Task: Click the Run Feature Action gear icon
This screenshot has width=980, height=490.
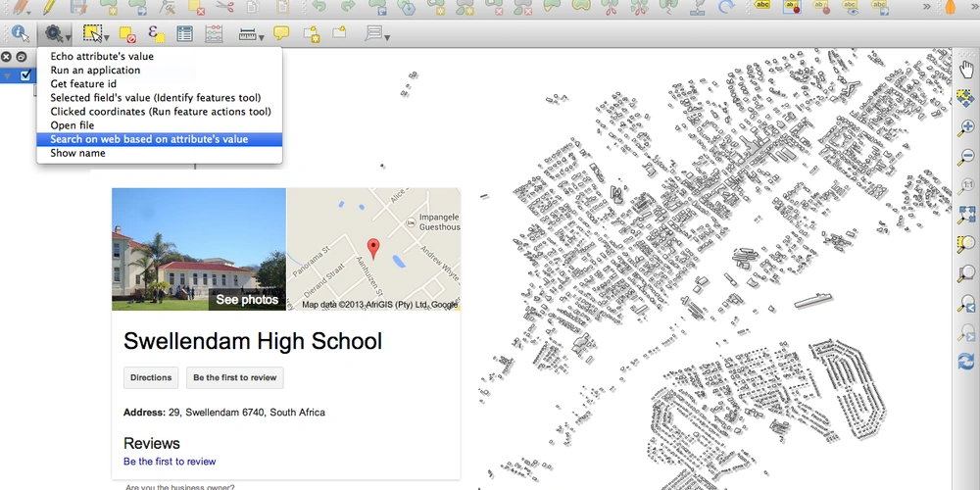Action: (x=53, y=33)
